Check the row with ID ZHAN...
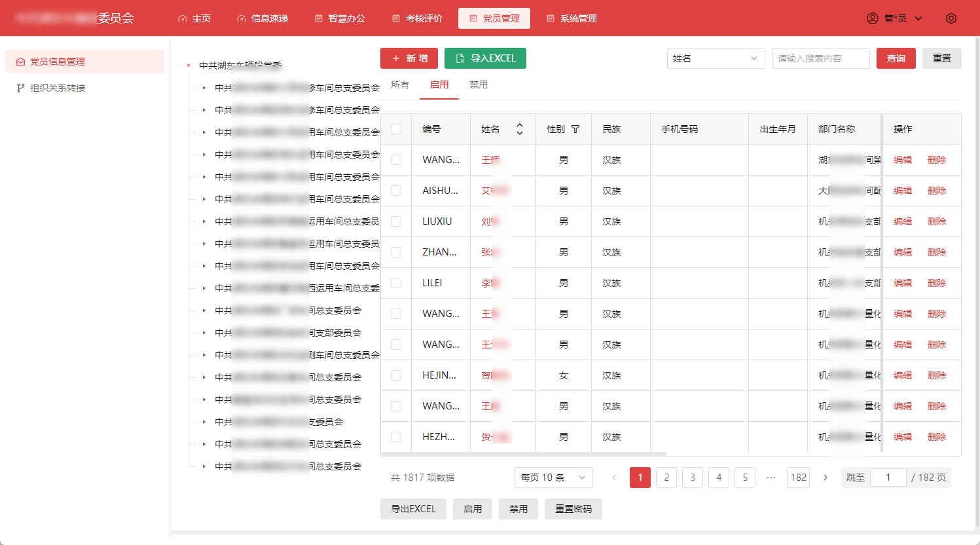 (x=396, y=252)
